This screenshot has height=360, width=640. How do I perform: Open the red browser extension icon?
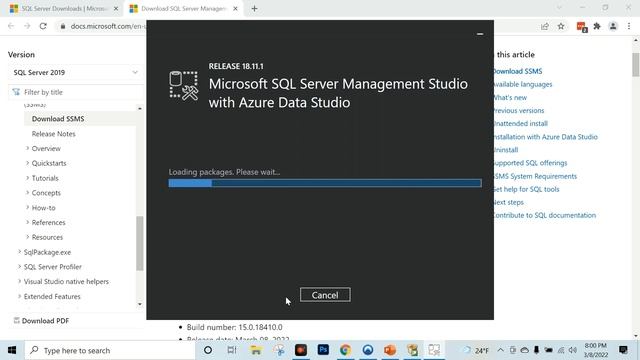click(582, 27)
